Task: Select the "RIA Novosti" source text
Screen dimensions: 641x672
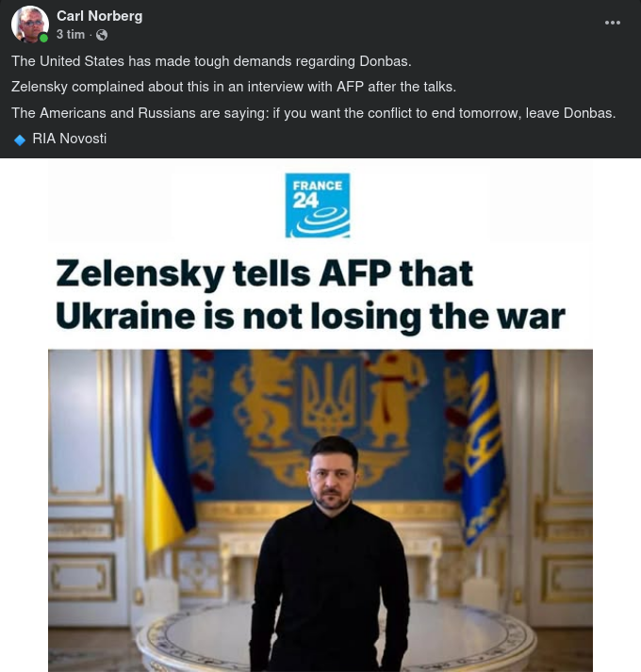Action: click(69, 139)
